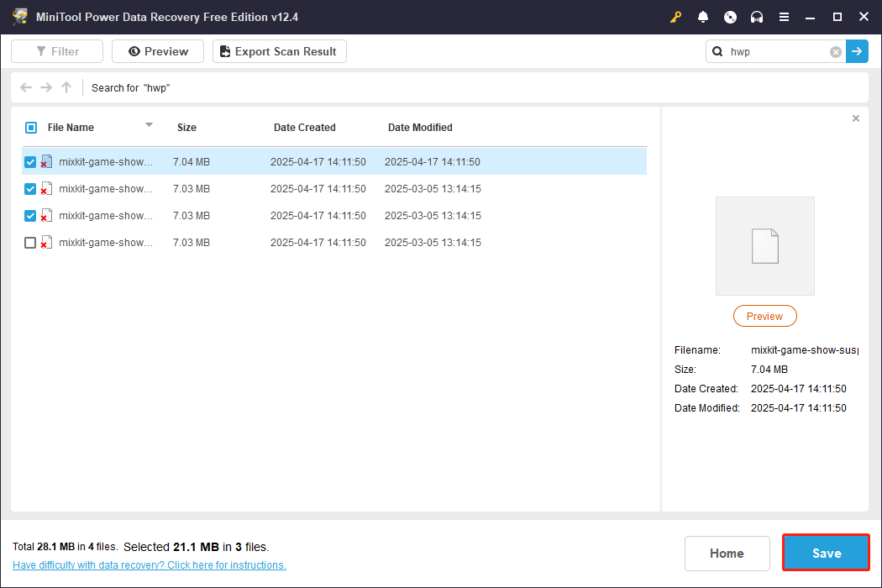
Task: Sort by the Size column header
Action: coord(186,128)
